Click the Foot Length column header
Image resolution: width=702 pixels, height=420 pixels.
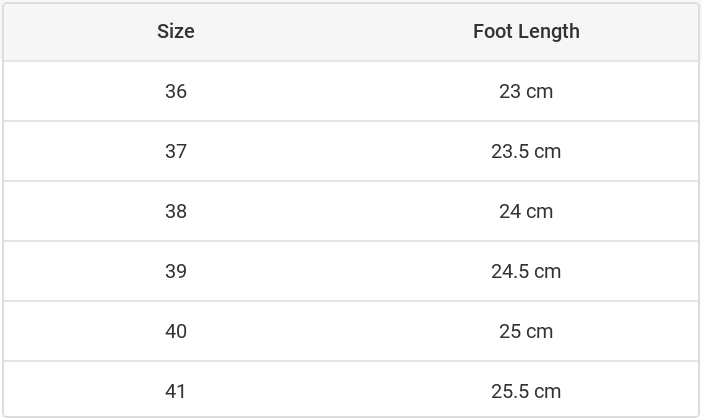pyautogui.click(x=526, y=31)
